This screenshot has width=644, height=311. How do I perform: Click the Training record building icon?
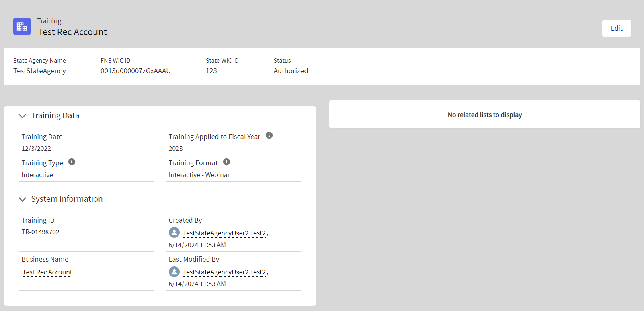tap(22, 27)
